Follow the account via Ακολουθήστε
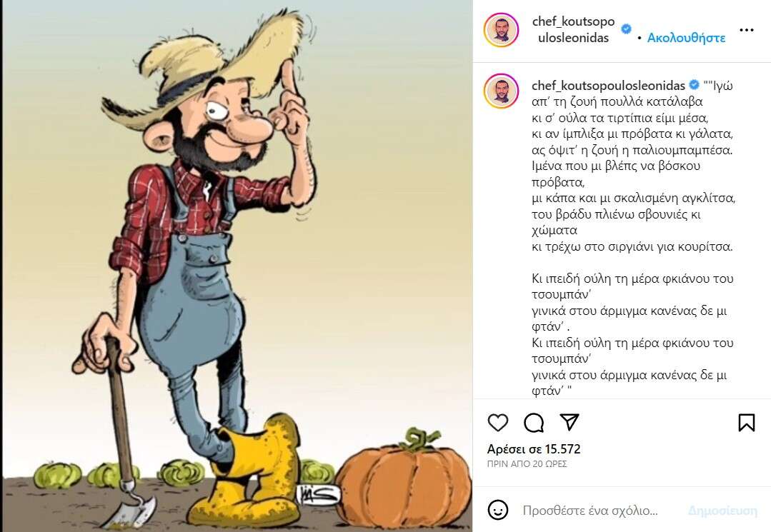Image resolution: width=771 pixels, height=532 pixels. click(x=686, y=38)
